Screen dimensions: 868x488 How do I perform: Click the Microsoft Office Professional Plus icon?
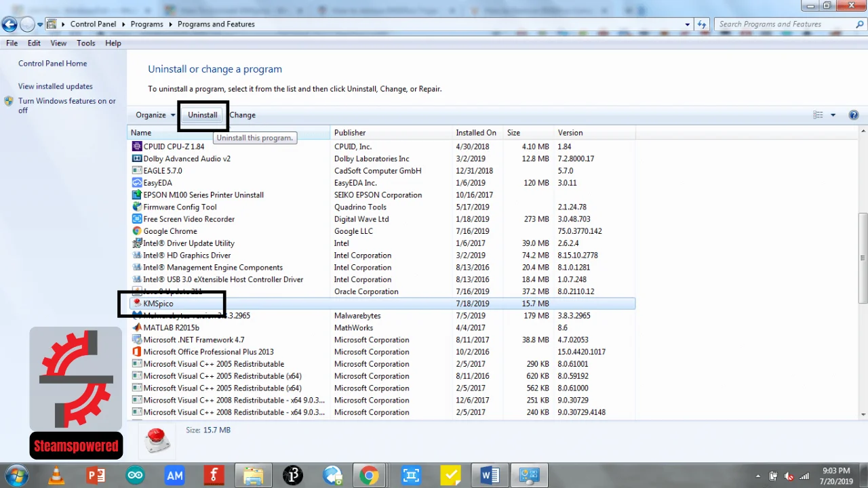(137, 352)
